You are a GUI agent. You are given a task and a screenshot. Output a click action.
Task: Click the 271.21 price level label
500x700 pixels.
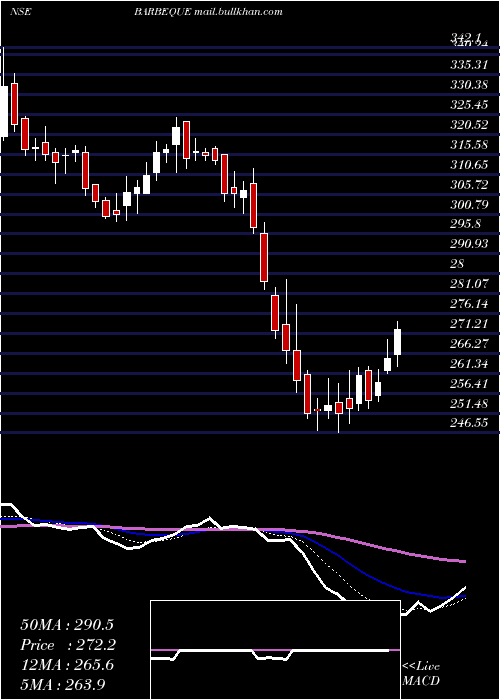[469, 324]
